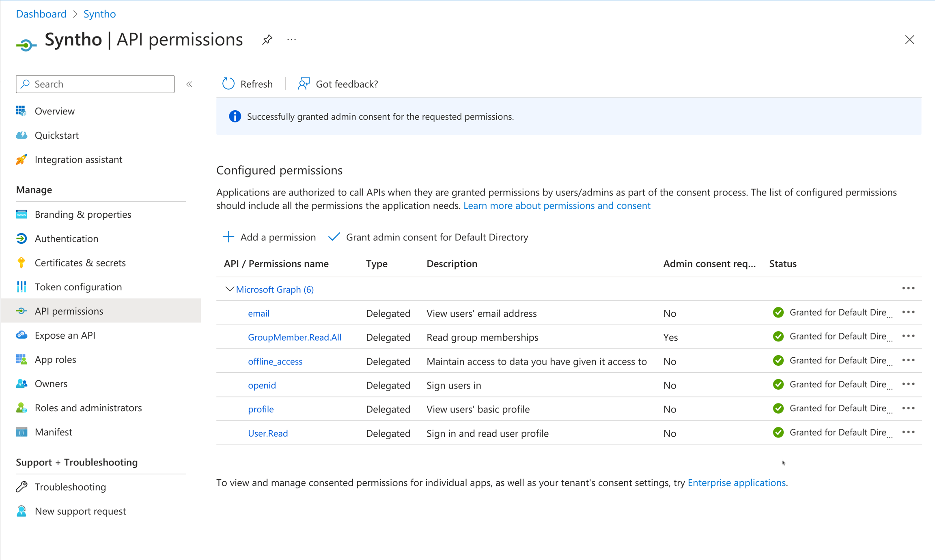Grant admin consent for Default Directory
Viewport: 935px width, 560px height.
pos(429,237)
